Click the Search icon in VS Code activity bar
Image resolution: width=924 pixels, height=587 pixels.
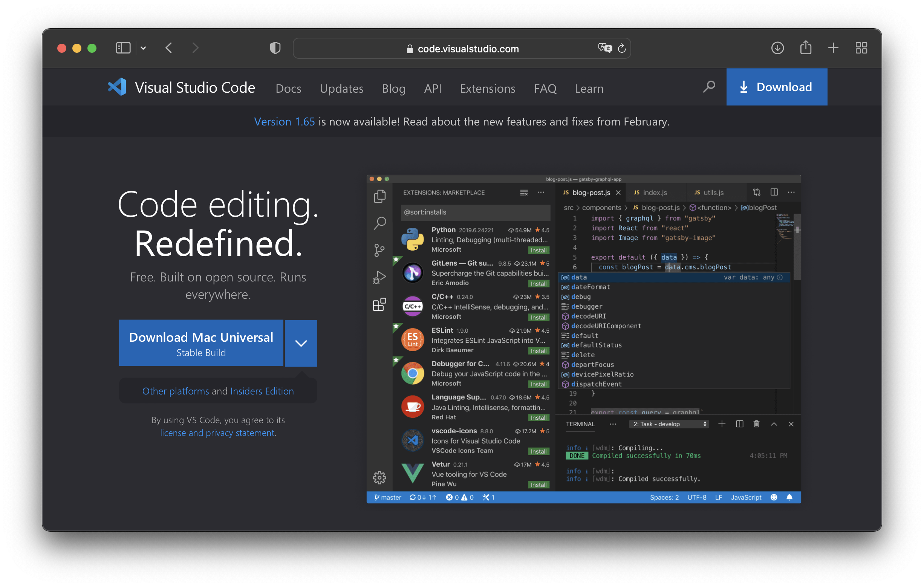tap(379, 223)
